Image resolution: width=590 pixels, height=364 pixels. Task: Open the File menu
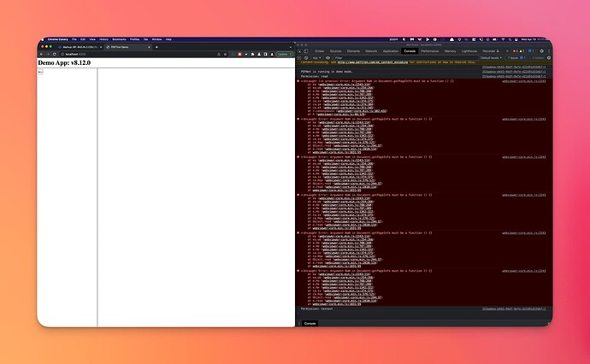click(74, 39)
